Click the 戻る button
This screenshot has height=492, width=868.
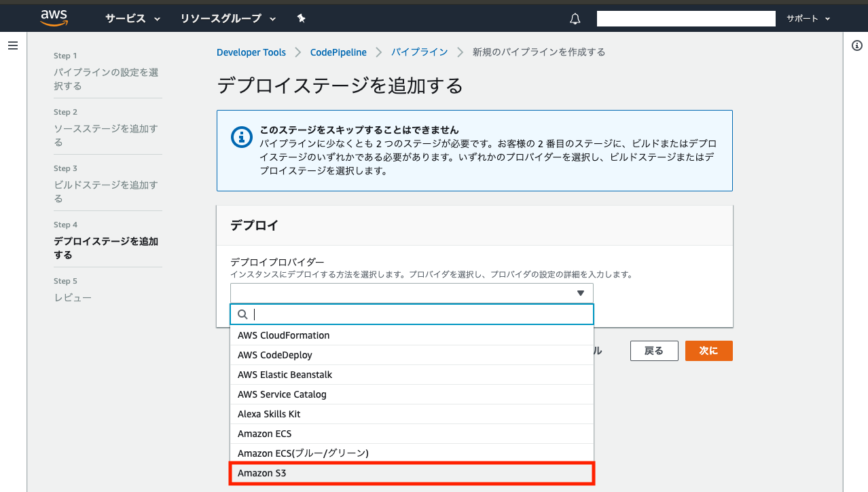coord(653,350)
